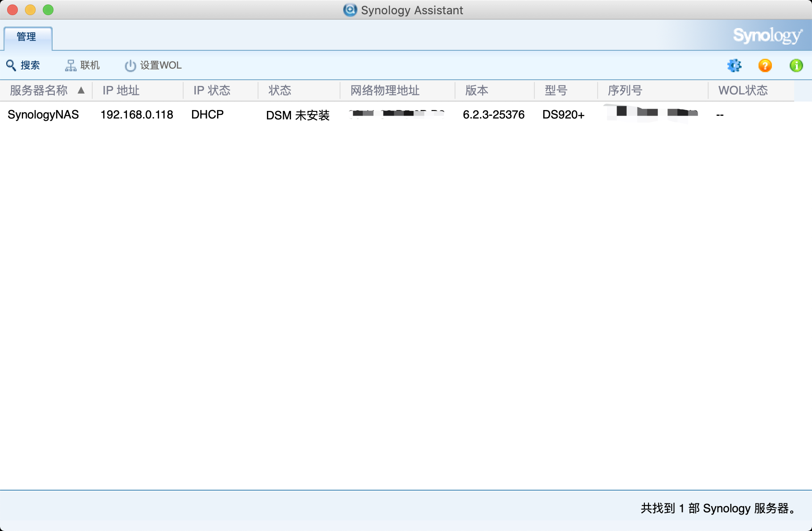Toggle sort arrow on 服务器名称 column
The width and height of the screenshot is (812, 531).
point(81,90)
